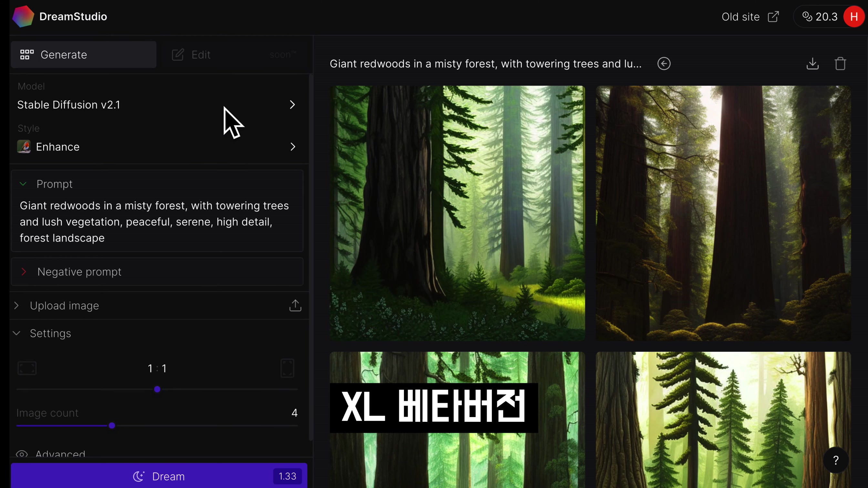Screen dimensions: 868x488
Task: Click the 20.3 credits balance
Action: tap(826, 17)
